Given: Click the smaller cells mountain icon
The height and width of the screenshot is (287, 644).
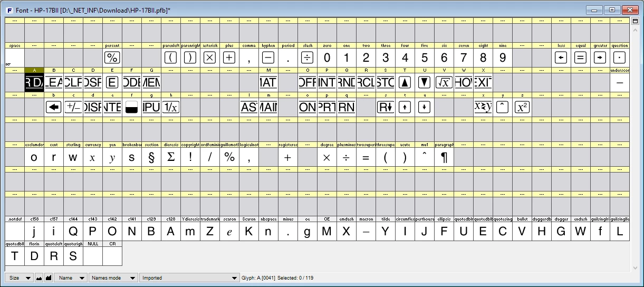Looking at the screenshot, I should coord(39,278).
